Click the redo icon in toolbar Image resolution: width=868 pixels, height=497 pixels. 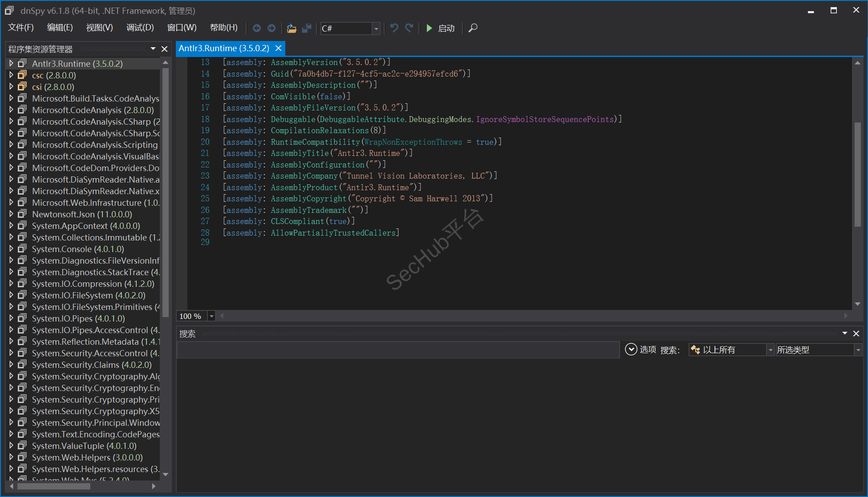coord(409,28)
